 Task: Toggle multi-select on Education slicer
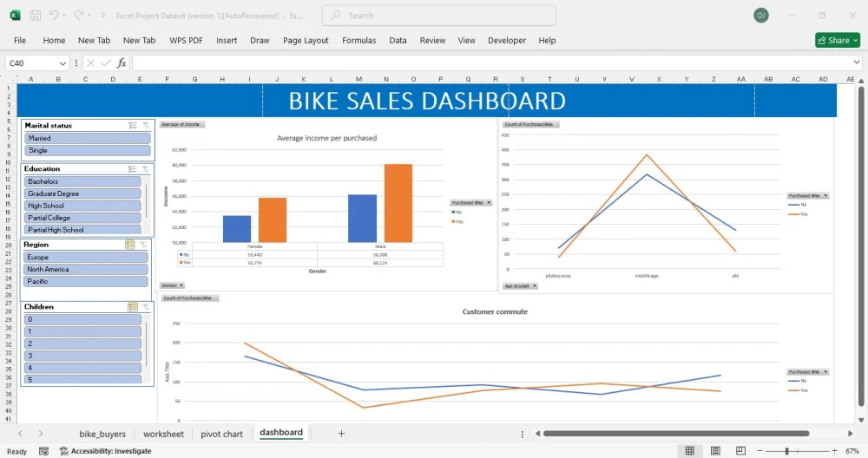coord(133,169)
